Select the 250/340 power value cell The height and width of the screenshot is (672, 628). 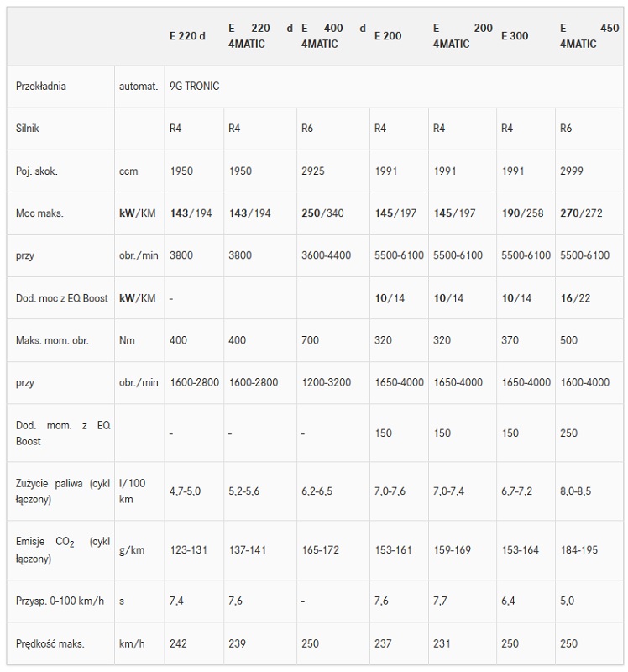[x=322, y=213]
